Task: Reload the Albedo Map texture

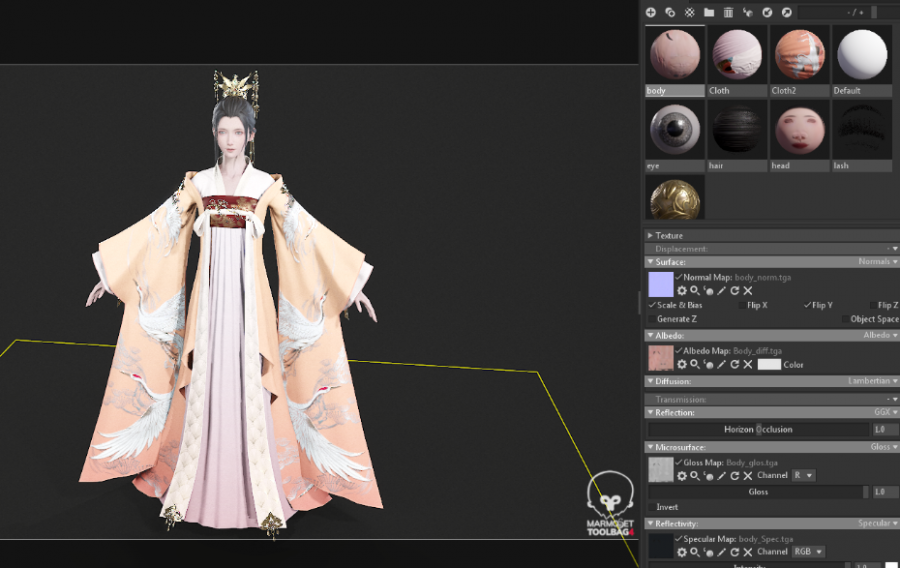Action: point(735,364)
